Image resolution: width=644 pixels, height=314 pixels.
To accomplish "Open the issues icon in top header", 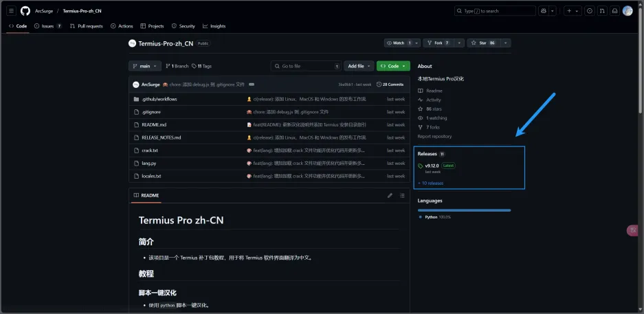I will point(590,11).
